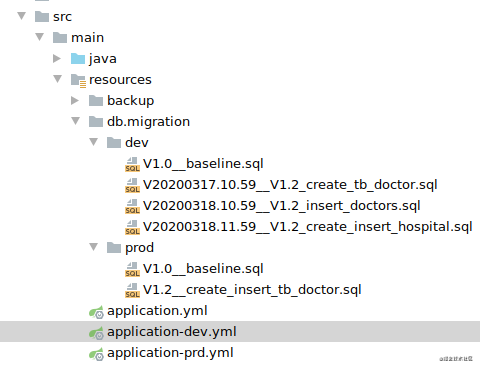Viewport: 480px width, 368px height.
Task: Select V1.2__create_insert_tb_doctor.sql in prod
Action: pyautogui.click(x=252, y=290)
